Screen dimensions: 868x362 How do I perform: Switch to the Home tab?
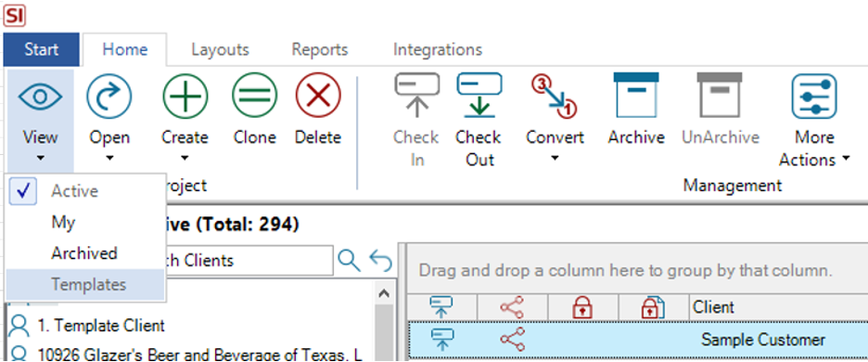click(125, 49)
